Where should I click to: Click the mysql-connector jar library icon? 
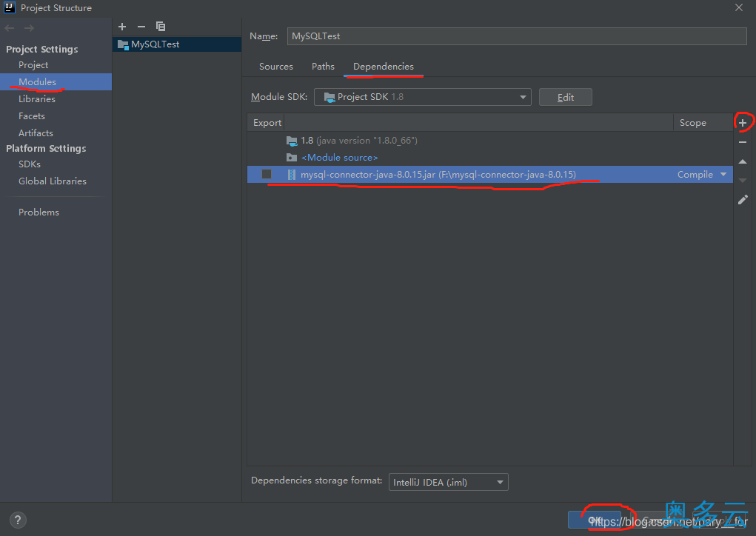click(x=291, y=175)
